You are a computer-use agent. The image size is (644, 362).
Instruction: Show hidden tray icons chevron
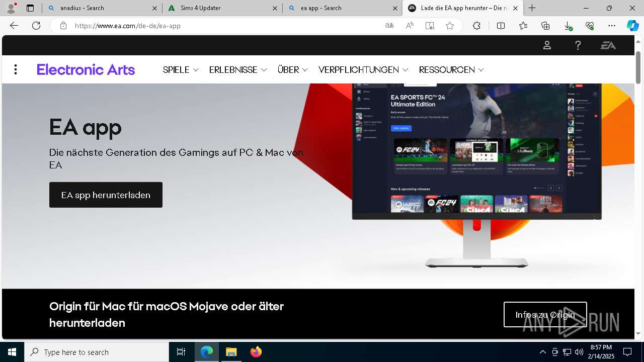click(x=542, y=352)
